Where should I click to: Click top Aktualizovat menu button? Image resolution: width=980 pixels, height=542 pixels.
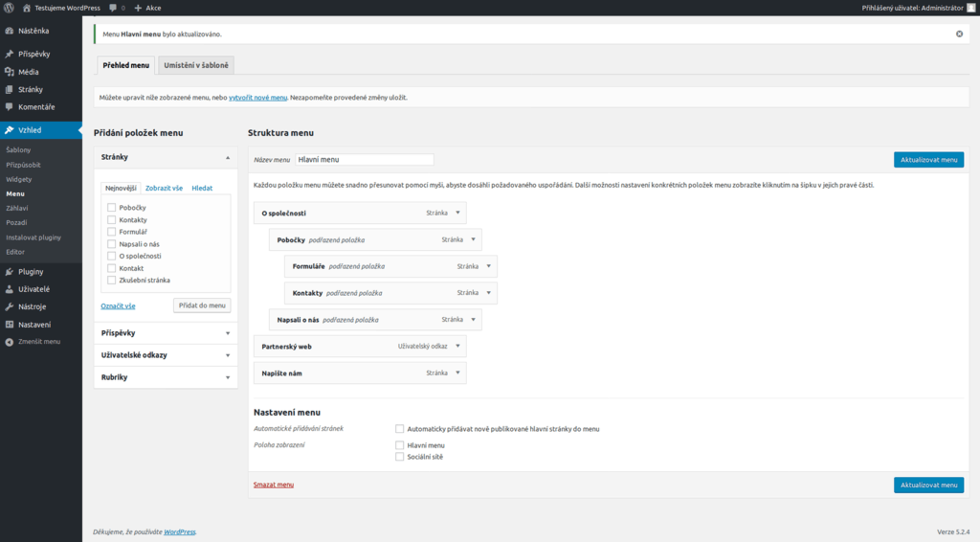(928, 159)
